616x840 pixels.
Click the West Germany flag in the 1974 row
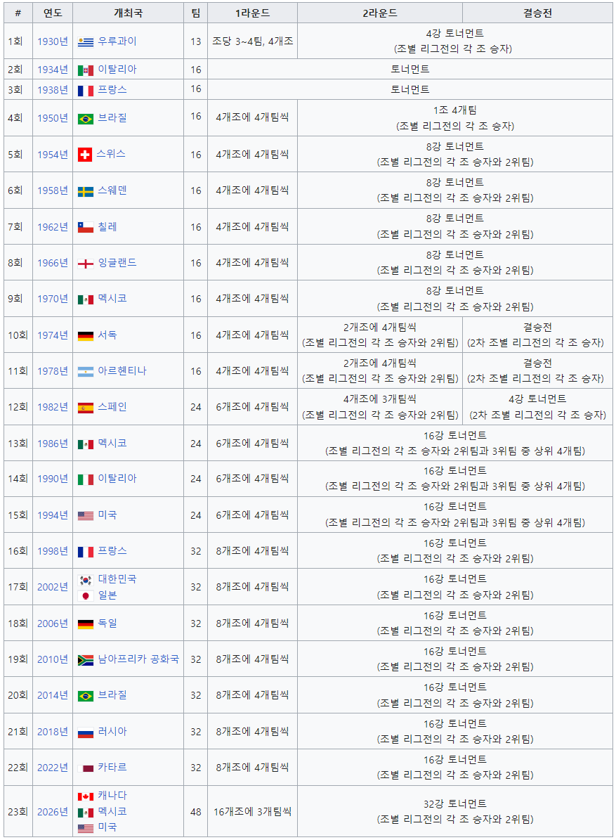86,336
